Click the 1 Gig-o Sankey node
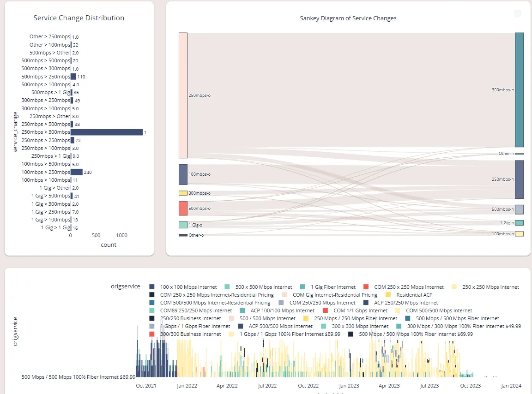The image size is (532, 394). [x=183, y=225]
